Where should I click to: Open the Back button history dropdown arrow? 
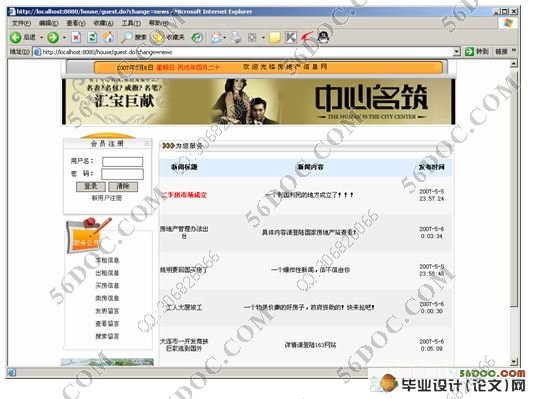click(x=42, y=37)
